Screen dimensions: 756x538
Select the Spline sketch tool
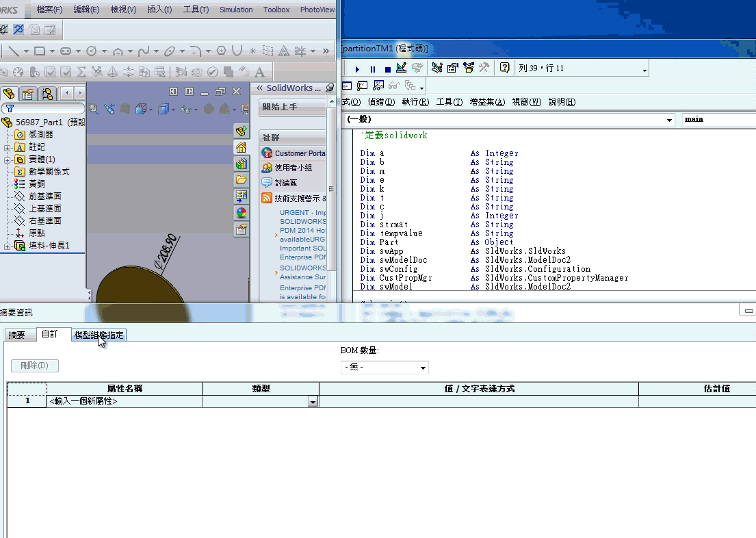(144, 49)
